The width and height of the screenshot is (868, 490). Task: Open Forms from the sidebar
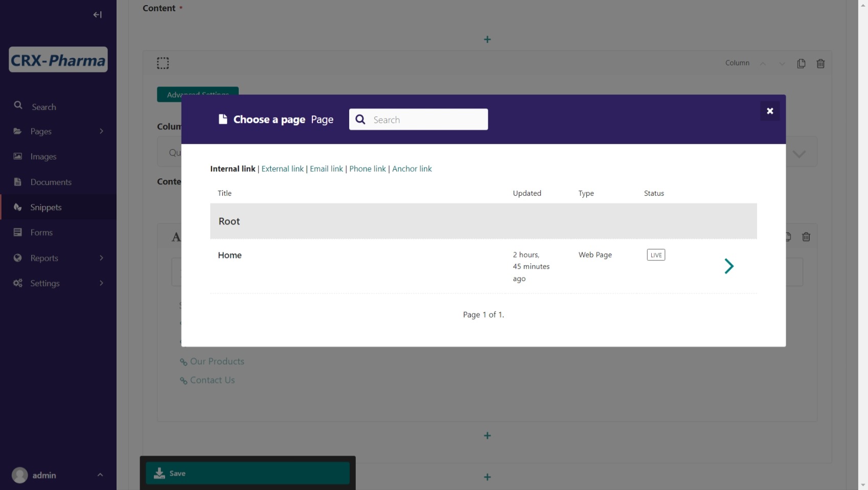point(41,232)
